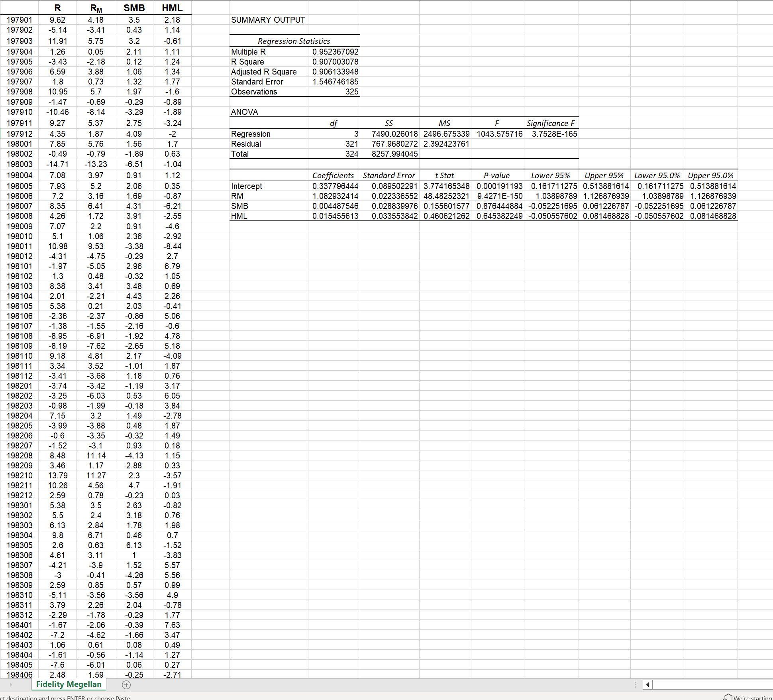Select the Significance F value 3.7528E-165

tap(551, 134)
